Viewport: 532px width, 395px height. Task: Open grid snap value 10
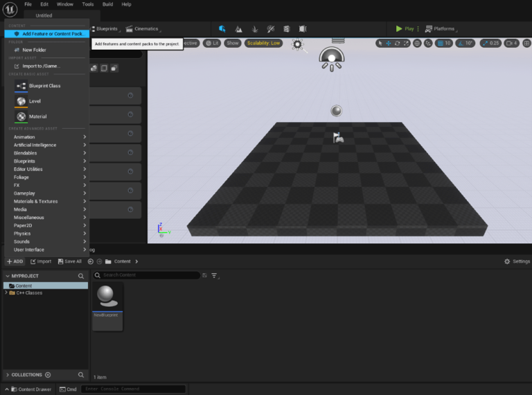[448, 43]
